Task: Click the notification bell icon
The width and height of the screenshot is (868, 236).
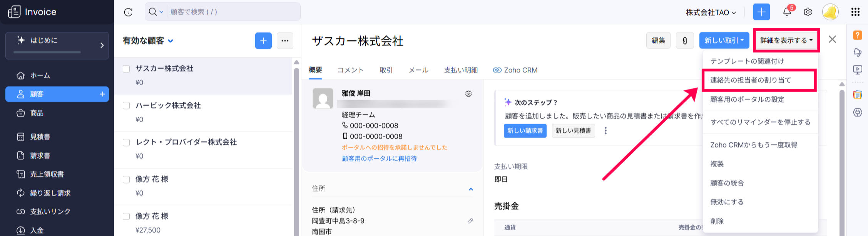Action: 787,12
